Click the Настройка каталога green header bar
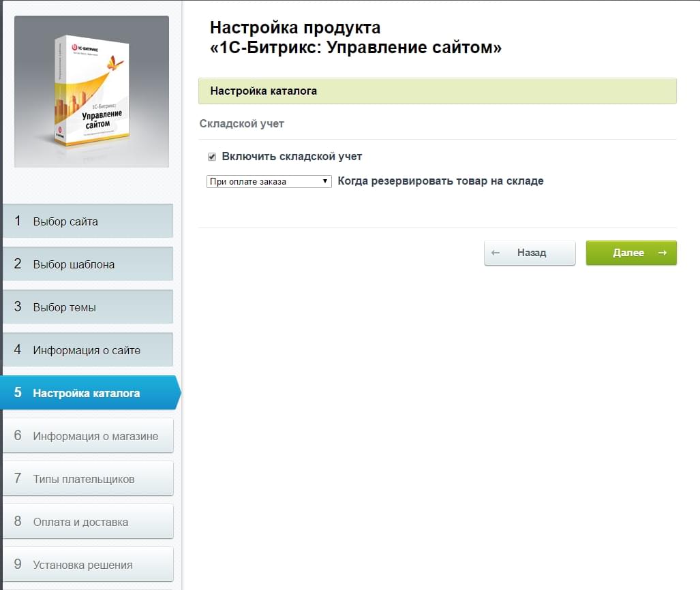The image size is (700, 590). (x=438, y=91)
